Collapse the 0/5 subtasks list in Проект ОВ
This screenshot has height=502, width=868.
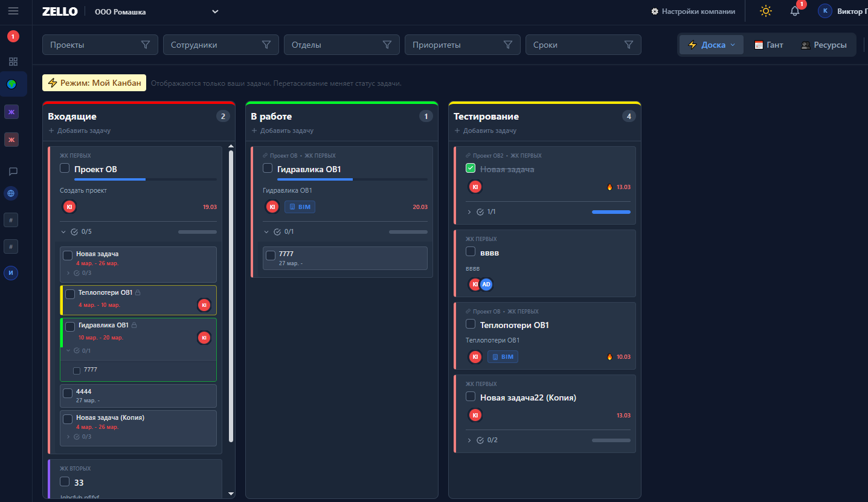click(x=63, y=231)
